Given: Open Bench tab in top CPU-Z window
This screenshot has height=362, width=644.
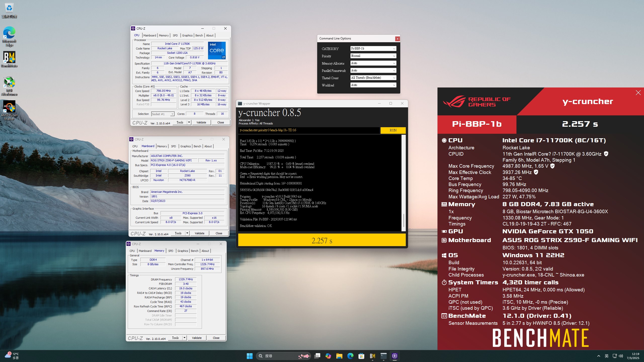Looking at the screenshot, I should coord(199,35).
